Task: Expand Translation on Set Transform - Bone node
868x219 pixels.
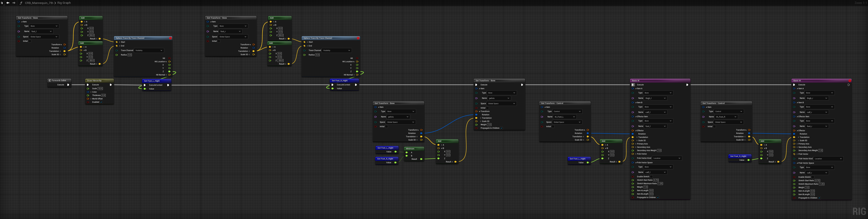Action: pyautogui.click(x=480, y=118)
